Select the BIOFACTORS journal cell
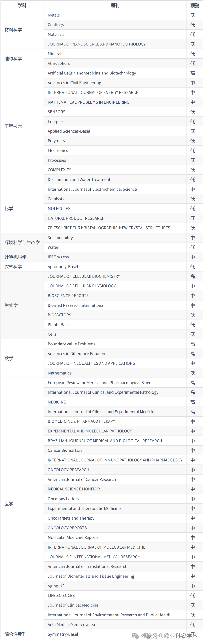This screenshot has width=204, height=644. point(115,315)
